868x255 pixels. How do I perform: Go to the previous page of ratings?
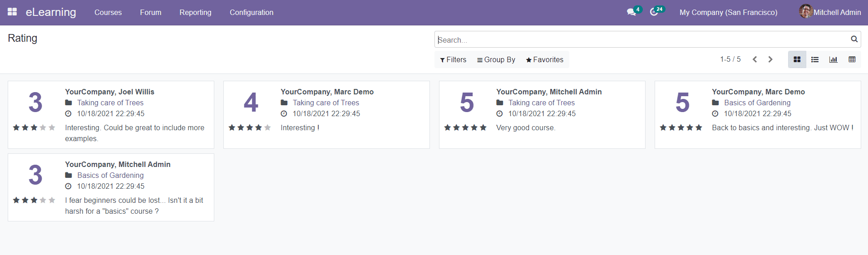[x=755, y=59]
